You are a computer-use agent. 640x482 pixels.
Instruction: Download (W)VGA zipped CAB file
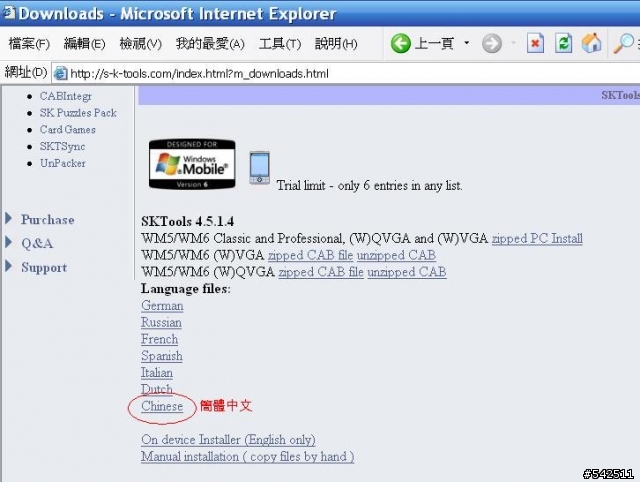[x=310, y=255]
